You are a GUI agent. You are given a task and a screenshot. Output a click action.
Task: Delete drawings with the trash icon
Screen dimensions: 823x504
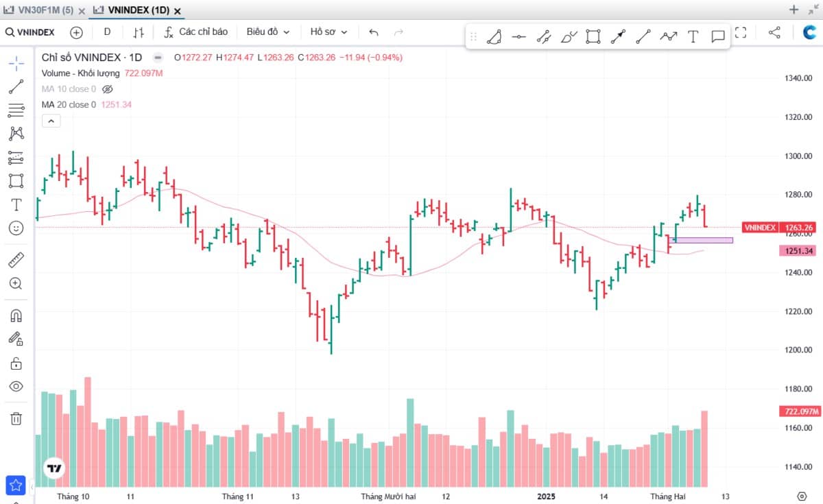tap(16, 418)
